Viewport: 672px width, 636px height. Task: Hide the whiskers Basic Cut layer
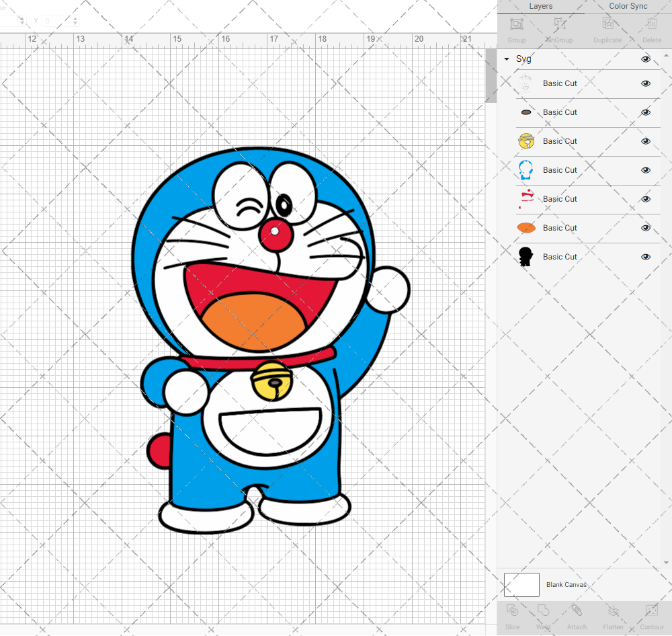click(x=646, y=83)
